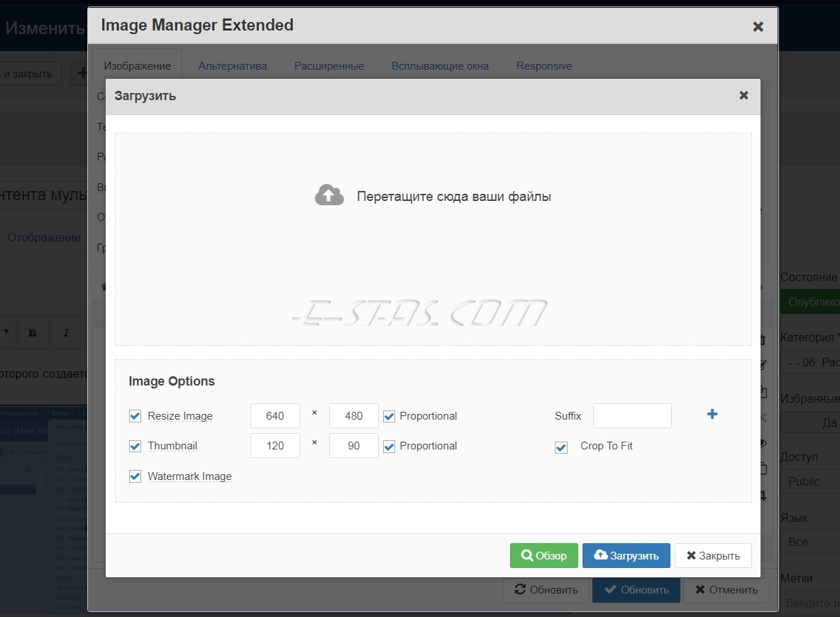Click the cloud upload icon in the drop zone
Screen dimensions: 840x617
pos(329,195)
